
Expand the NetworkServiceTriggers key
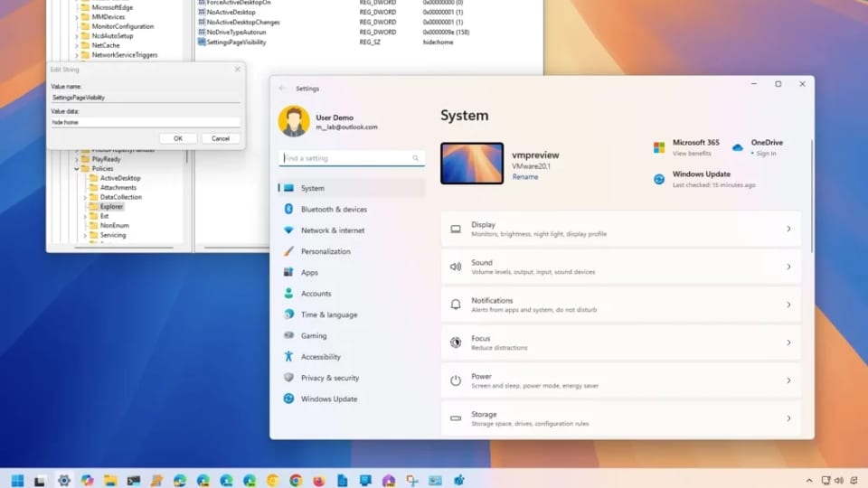pos(76,55)
